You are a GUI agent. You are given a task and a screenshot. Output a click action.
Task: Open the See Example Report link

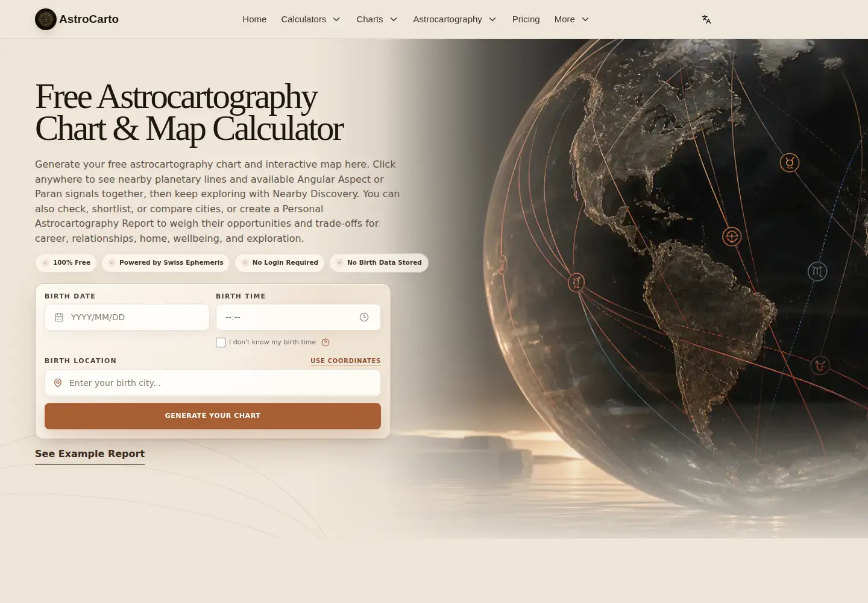[x=90, y=454]
